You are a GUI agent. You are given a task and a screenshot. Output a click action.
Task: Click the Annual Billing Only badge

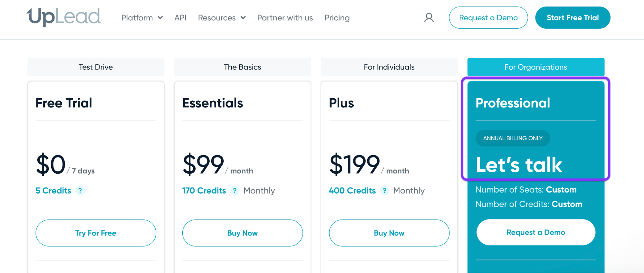[513, 138]
